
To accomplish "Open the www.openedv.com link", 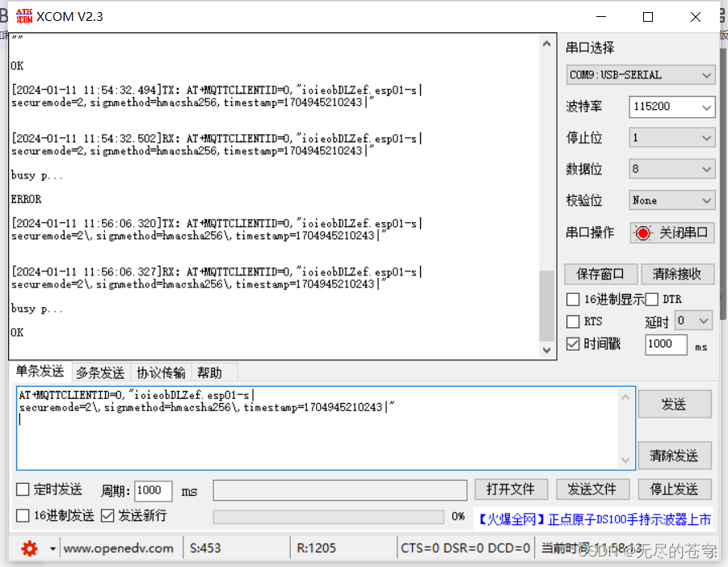I will [119, 548].
